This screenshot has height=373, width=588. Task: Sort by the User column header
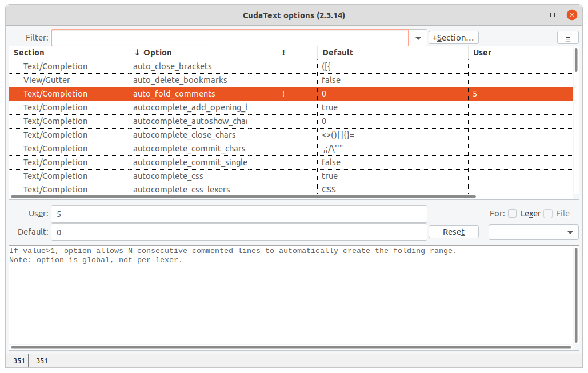coord(521,53)
